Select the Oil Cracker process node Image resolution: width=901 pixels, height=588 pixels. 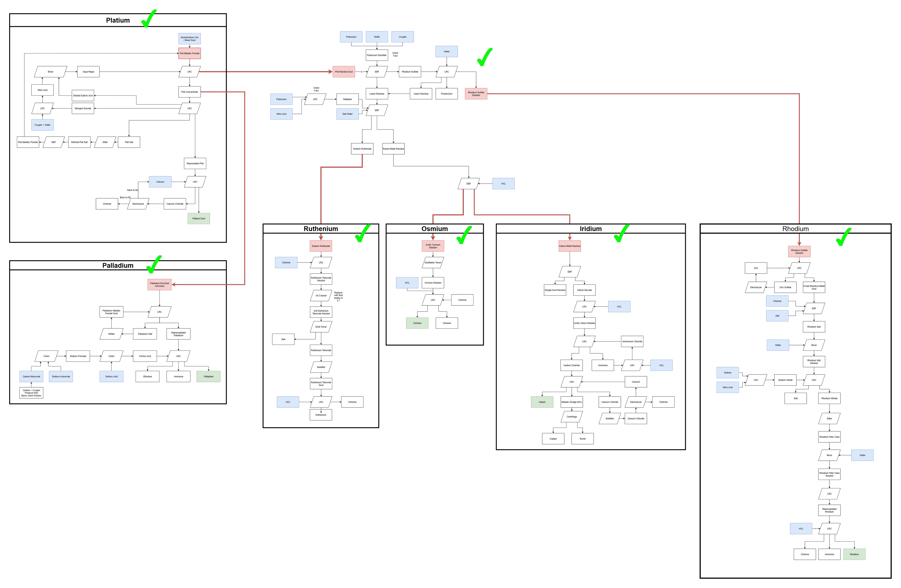point(321,295)
